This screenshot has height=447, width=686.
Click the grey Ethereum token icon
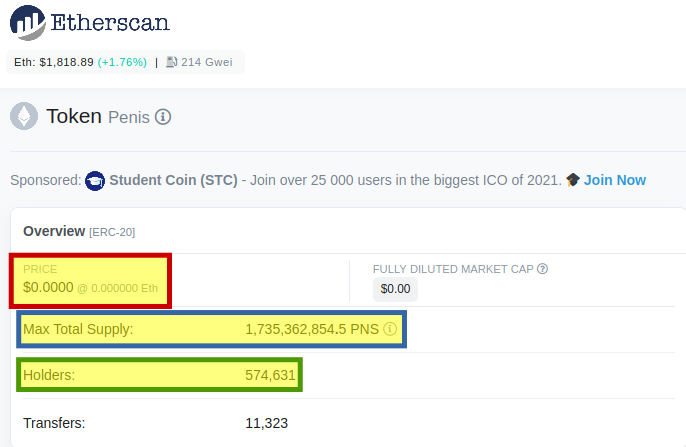24,116
